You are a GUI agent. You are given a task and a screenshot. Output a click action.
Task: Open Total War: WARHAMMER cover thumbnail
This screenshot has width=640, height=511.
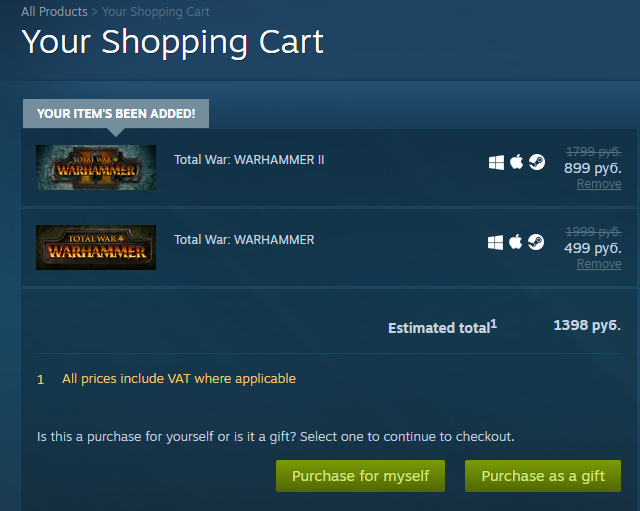coord(96,247)
